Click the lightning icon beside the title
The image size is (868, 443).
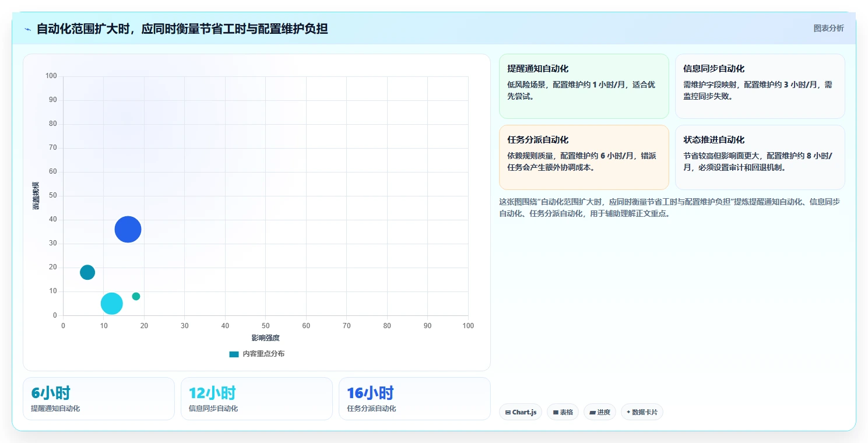pyautogui.click(x=28, y=29)
